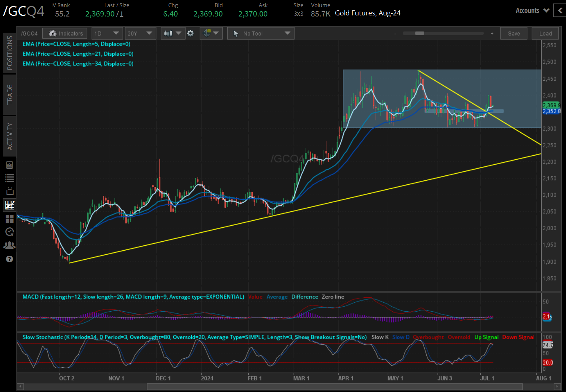Image resolution: width=566 pixels, height=392 pixels.
Task: Switch to the Positions tab
Action: pos(10,53)
